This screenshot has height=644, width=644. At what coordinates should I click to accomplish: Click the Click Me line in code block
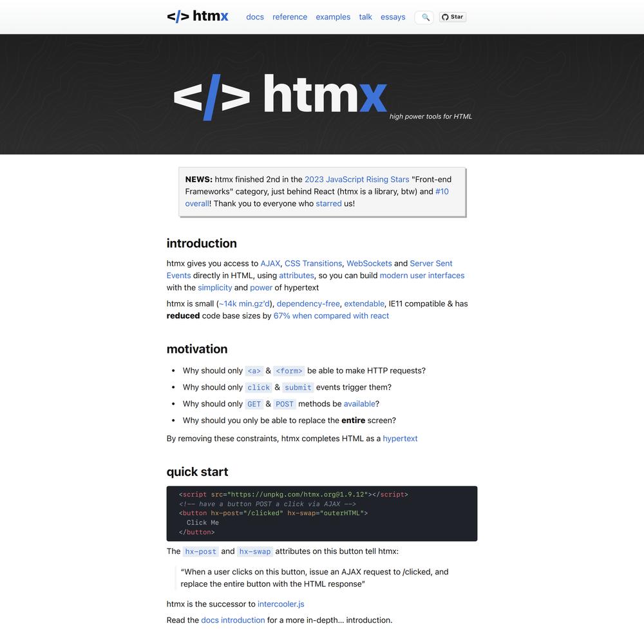coord(202,523)
